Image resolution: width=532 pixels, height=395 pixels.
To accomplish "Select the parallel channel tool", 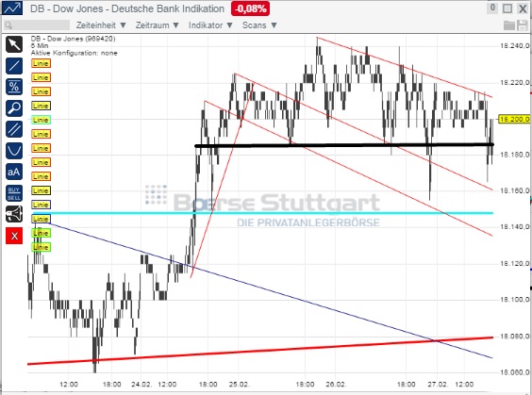I will [14, 129].
